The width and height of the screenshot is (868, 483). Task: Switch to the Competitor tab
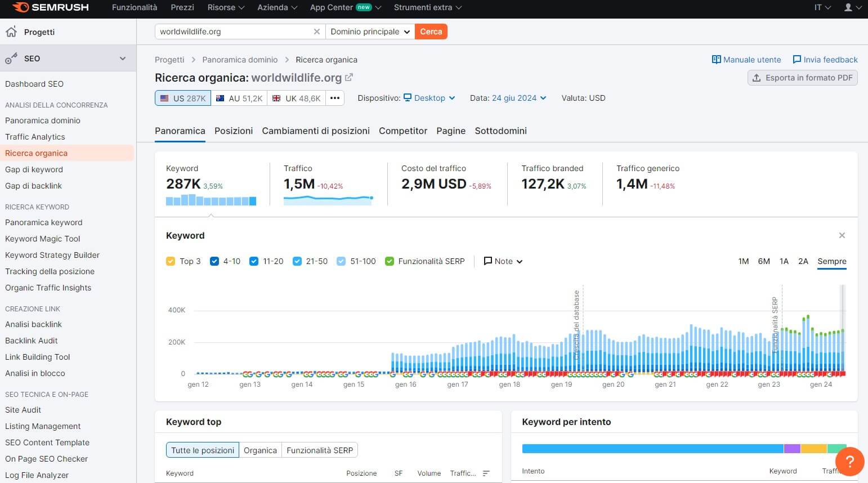pyautogui.click(x=403, y=131)
